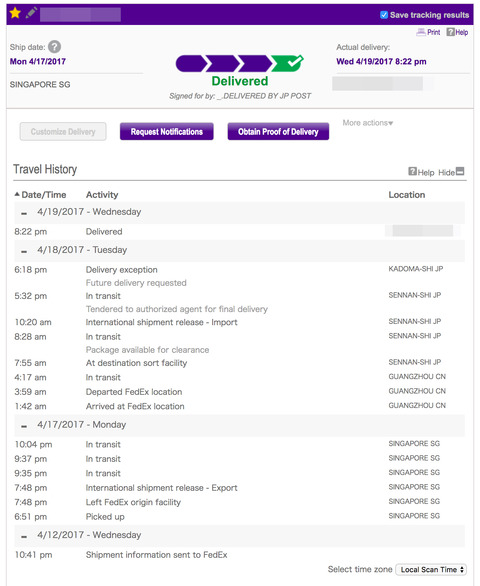Collapse the 4/18/2017 Tuesday section
The image size is (480, 586).
coord(24,251)
